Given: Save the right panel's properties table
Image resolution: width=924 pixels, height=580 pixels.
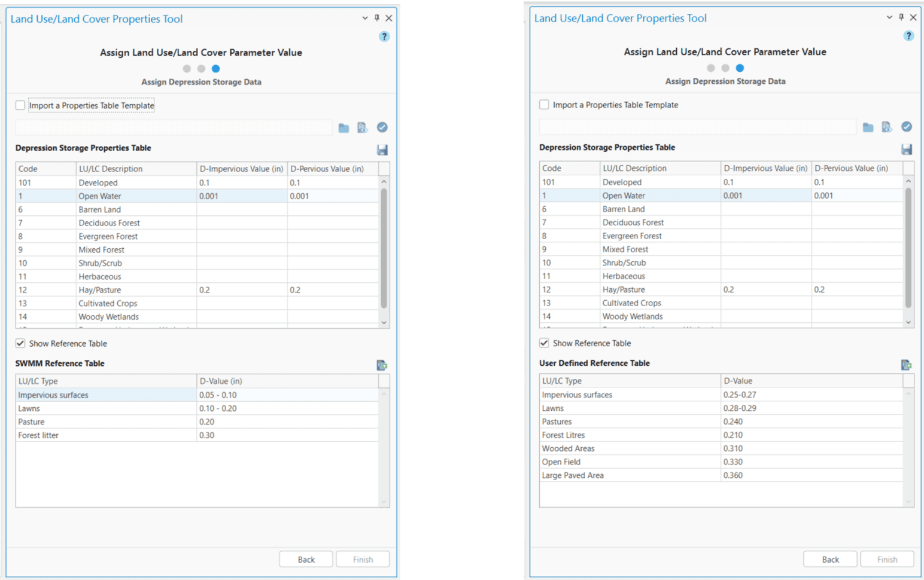Looking at the screenshot, I should 907,149.
